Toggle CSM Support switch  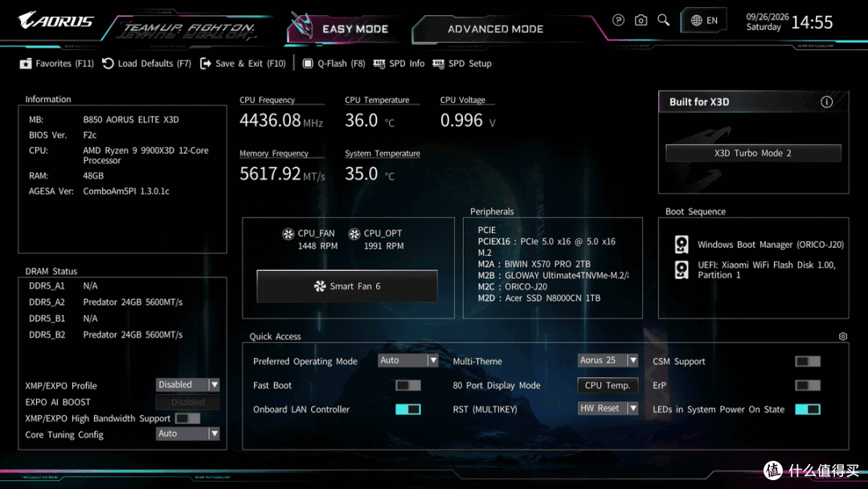pos(808,362)
